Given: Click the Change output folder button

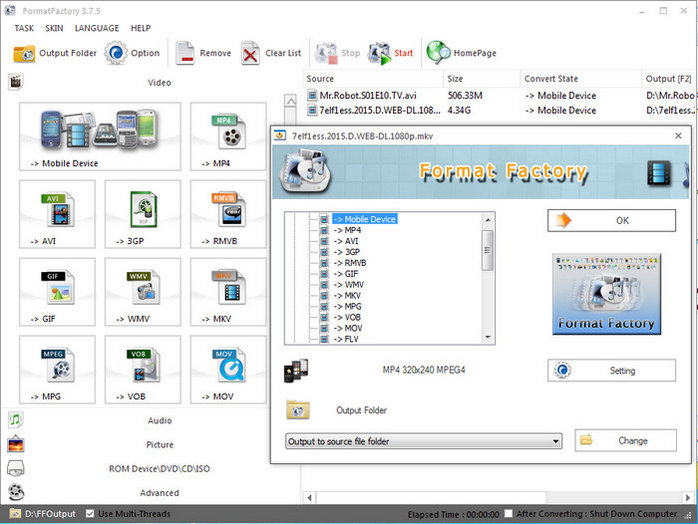Looking at the screenshot, I should (x=625, y=440).
